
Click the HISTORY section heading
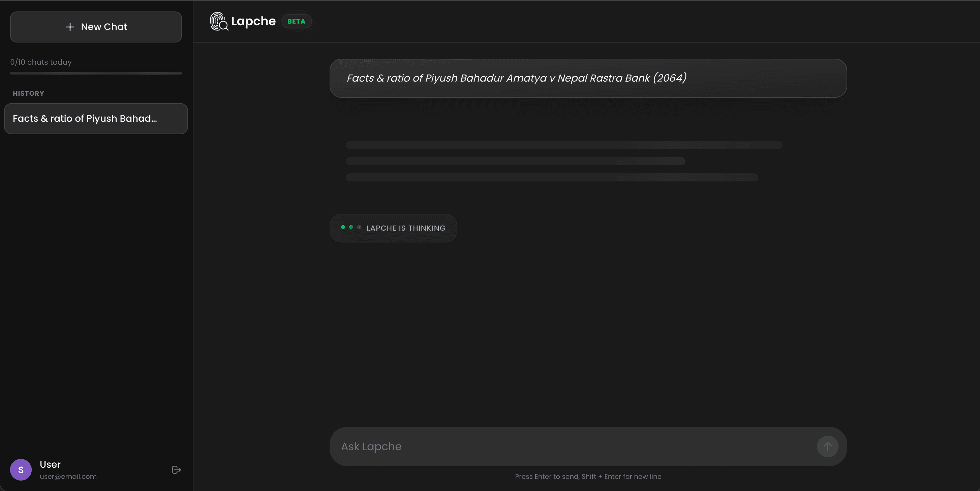tap(29, 94)
